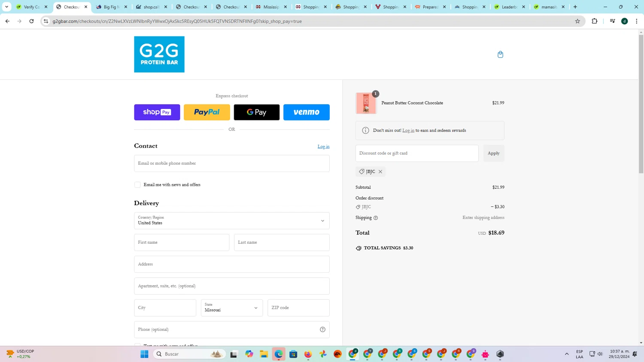Pay with PayPal

[207, 112]
